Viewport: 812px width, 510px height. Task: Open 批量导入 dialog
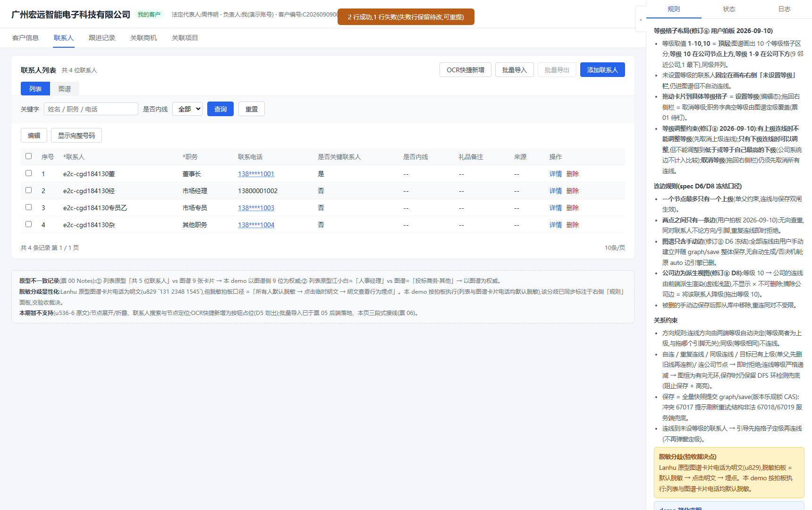pyautogui.click(x=515, y=70)
